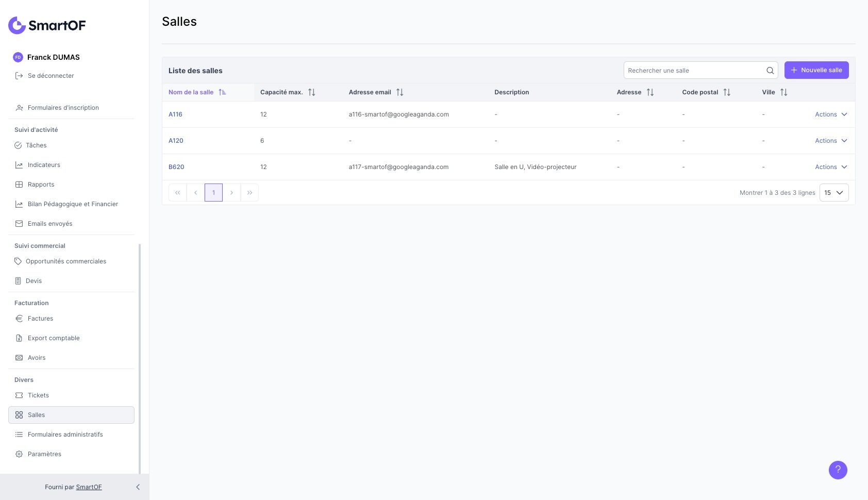The image size is (868, 500).
Task: Click the Devis document icon
Action: coord(18,281)
